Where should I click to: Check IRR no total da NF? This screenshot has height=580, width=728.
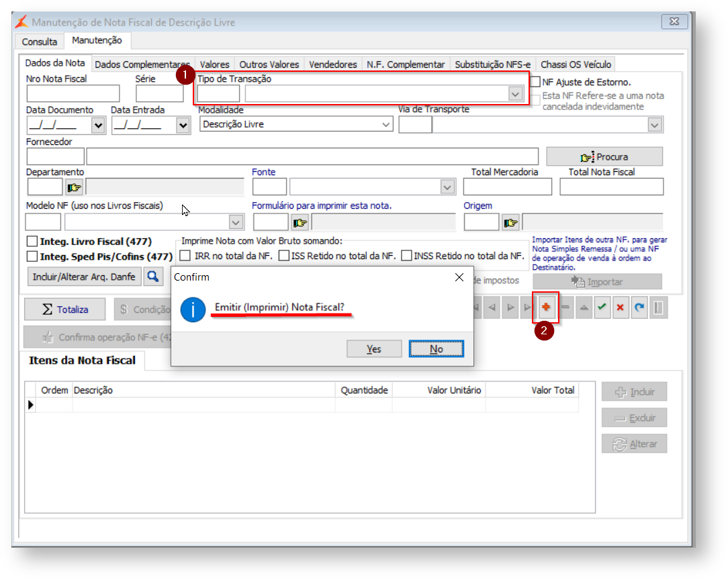[x=185, y=256]
